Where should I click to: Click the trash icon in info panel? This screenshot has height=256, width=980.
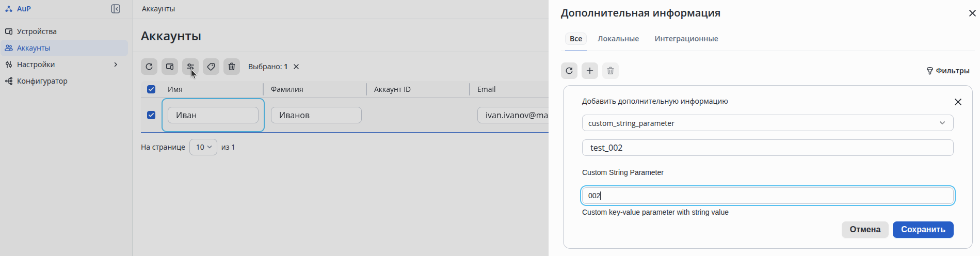(611, 71)
